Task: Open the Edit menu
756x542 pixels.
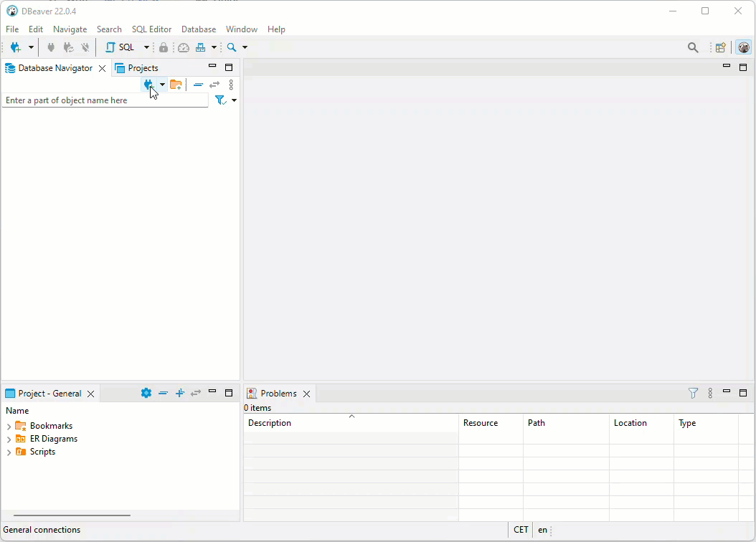Action: click(36, 29)
